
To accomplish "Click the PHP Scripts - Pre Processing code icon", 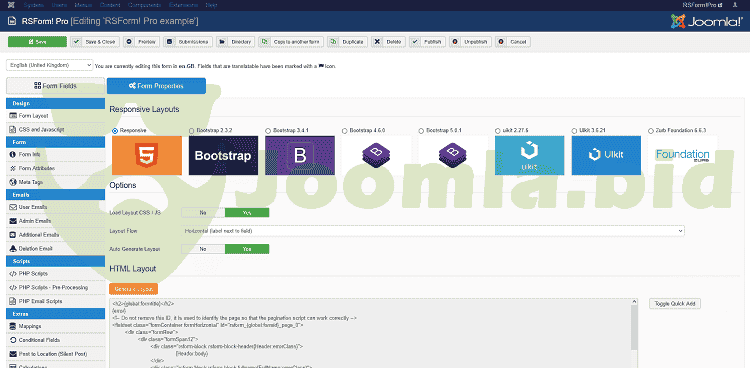I will pyautogui.click(x=12, y=288).
